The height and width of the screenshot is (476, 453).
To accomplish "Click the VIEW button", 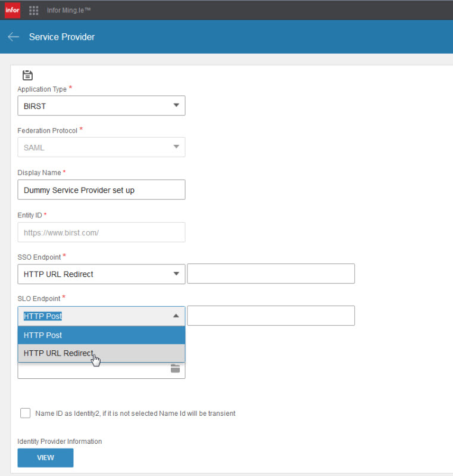I will tap(45, 458).
